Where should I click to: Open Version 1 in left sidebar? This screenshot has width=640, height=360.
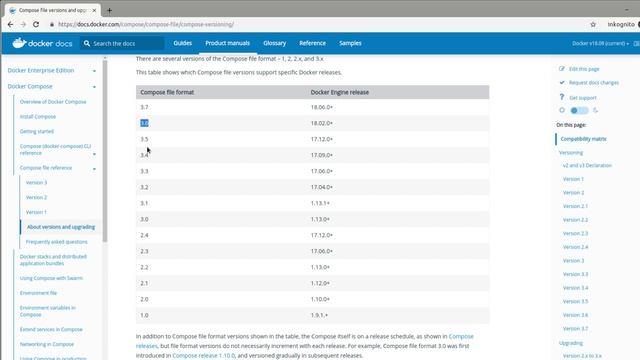36,212
